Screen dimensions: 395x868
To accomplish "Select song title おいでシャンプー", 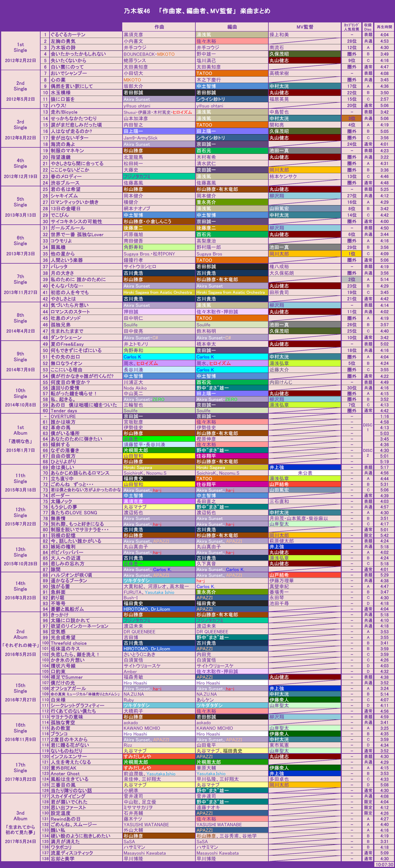I will click(69, 73).
